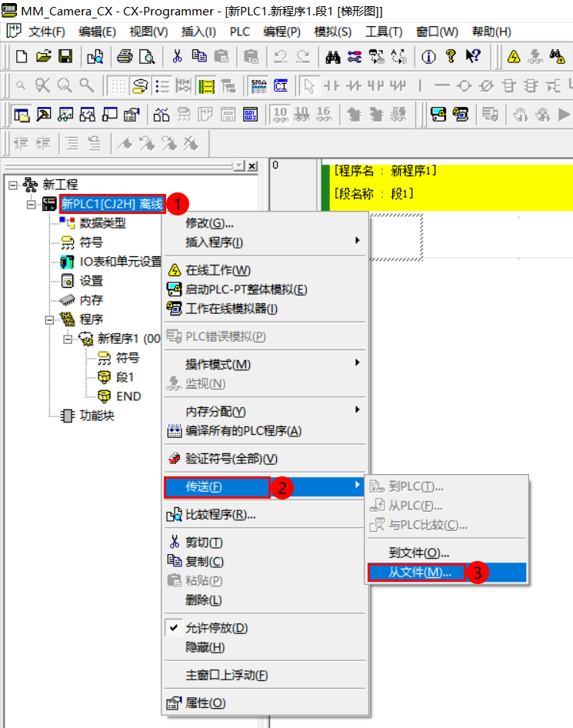Viewport: 573px width, 728px height.
Task: Click the Cut scissors toolbar icon
Action: coord(177,57)
